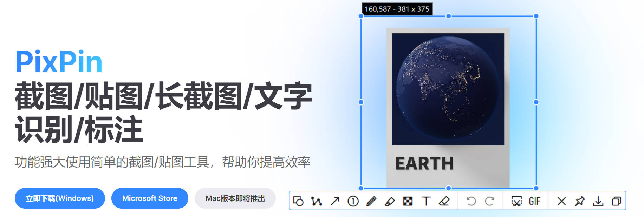Click the blue PixPin title
The image size is (644, 217).
pyautogui.click(x=59, y=62)
